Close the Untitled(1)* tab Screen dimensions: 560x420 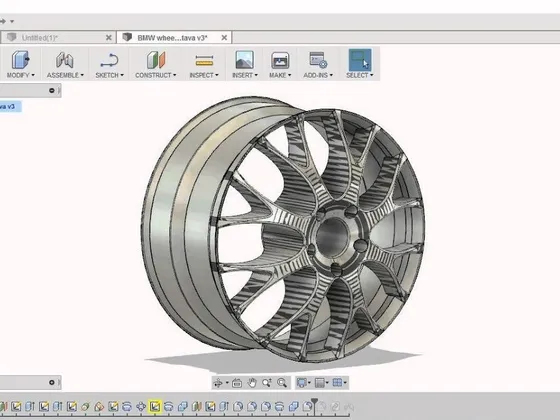point(109,38)
